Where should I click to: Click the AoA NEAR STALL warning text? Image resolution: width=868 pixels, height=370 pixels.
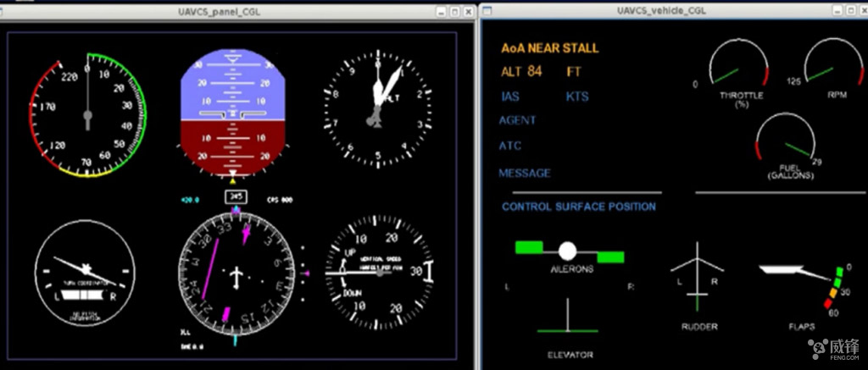pyautogui.click(x=549, y=48)
